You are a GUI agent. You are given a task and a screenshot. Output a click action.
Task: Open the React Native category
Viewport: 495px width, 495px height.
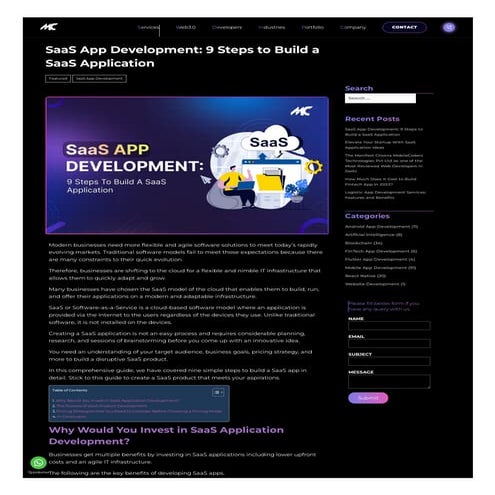(365, 276)
